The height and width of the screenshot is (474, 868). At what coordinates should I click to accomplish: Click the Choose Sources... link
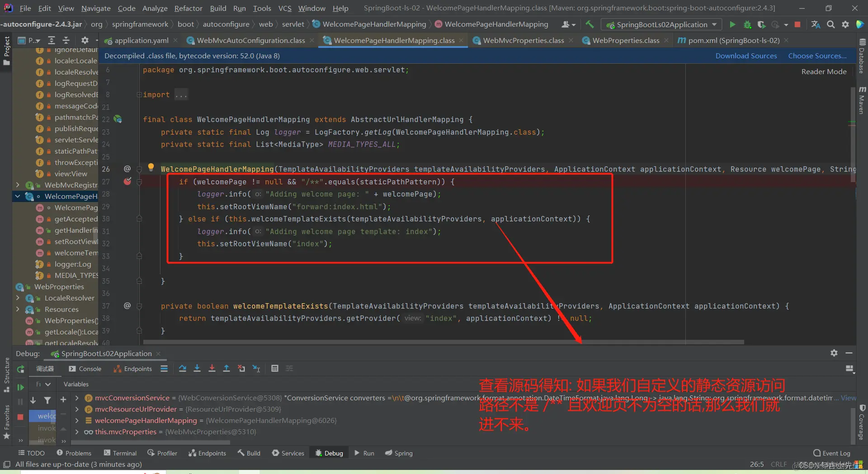tap(817, 56)
